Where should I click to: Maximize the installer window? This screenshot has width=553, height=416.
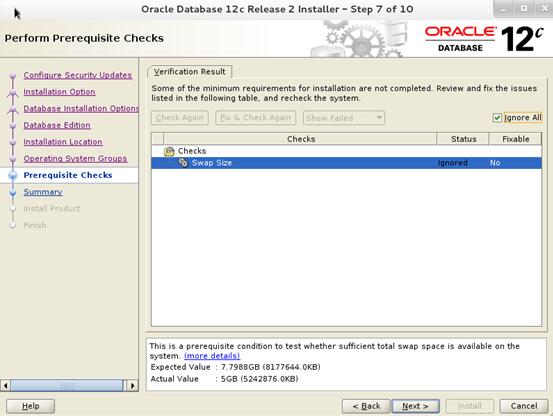pyautogui.click(x=524, y=9)
